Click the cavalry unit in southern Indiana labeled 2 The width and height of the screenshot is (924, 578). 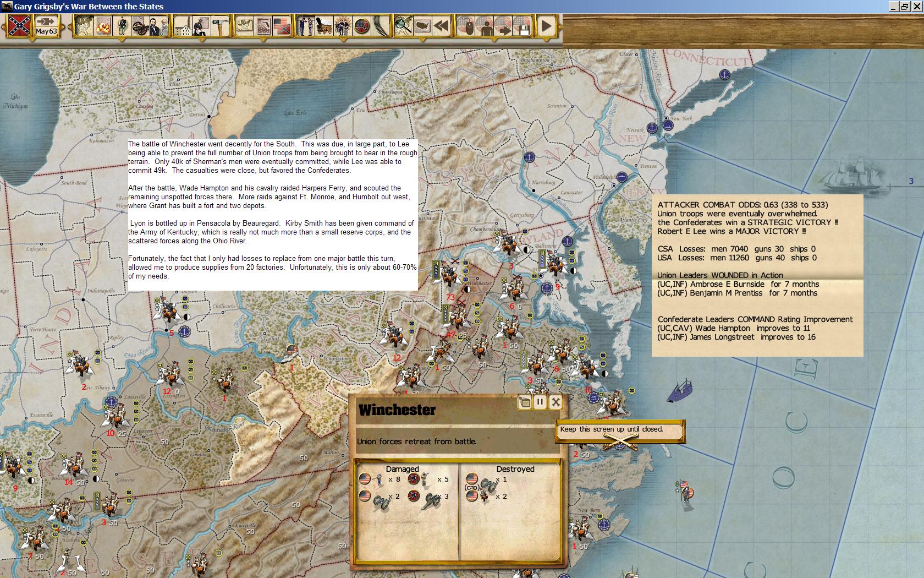click(x=80, y=363)
